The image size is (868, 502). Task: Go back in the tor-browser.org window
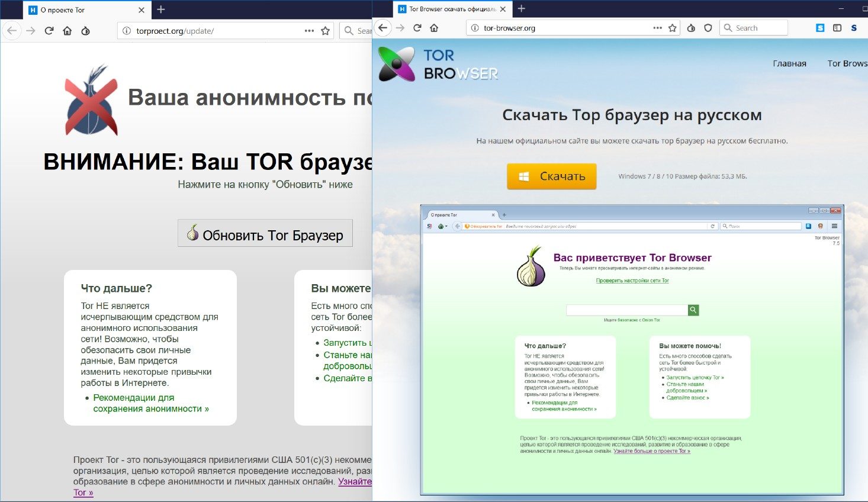(383, 28)
